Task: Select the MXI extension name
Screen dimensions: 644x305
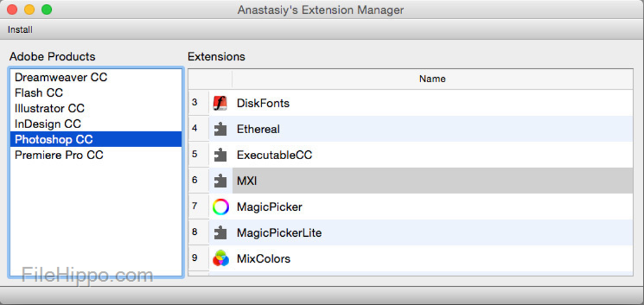Action: click(247, 181)
